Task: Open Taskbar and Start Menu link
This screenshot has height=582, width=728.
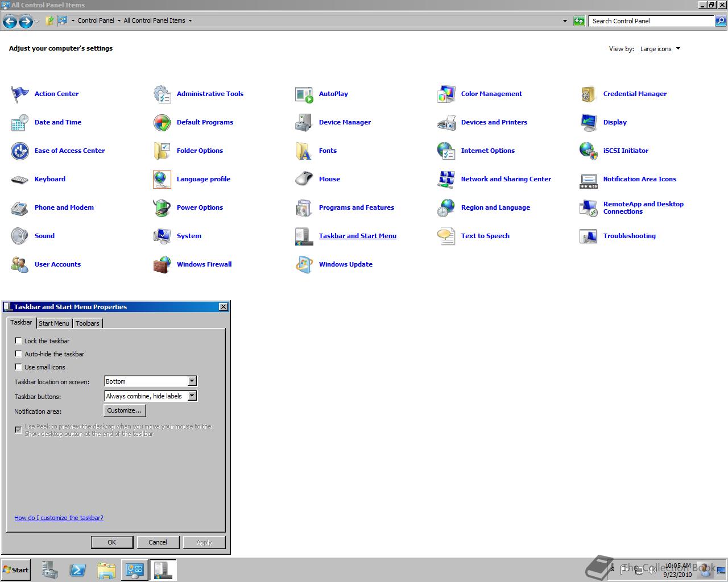Action: (358, 236)
